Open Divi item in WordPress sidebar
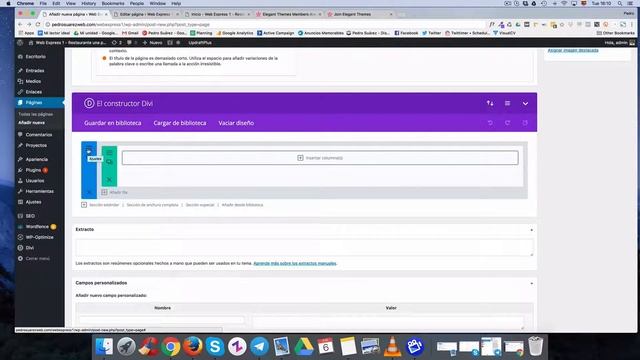Screen dimensions: 640x360 pyautogui.click(x=30, y=248)
